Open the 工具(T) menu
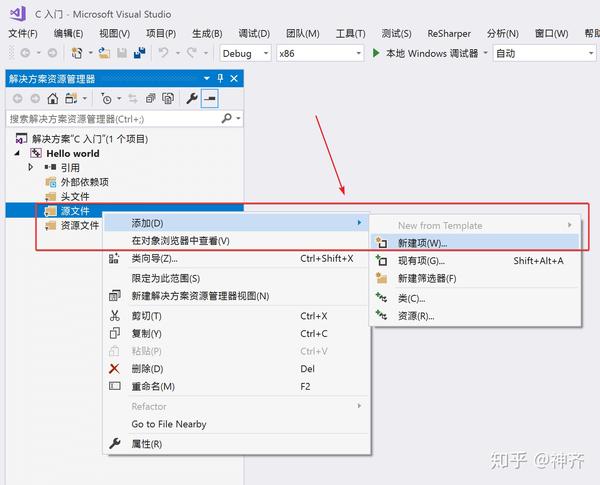 (351, 34)
